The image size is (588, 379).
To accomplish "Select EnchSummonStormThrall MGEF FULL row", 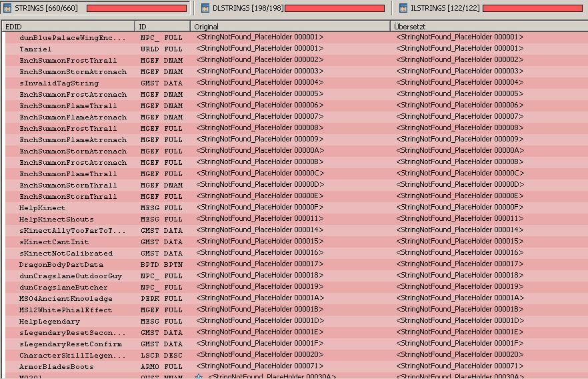I will point(296,196).
